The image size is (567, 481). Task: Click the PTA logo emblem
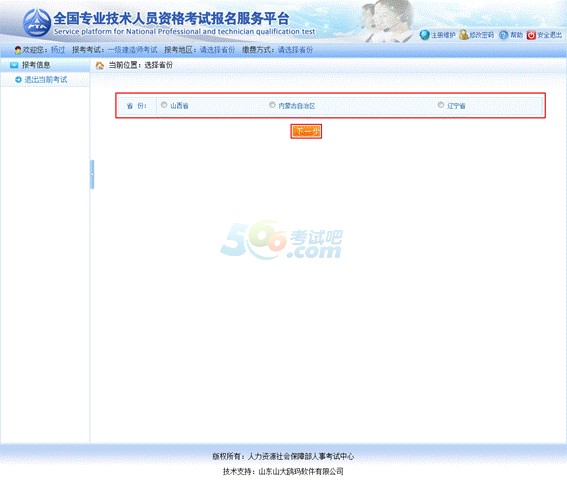tap(37, 22)
